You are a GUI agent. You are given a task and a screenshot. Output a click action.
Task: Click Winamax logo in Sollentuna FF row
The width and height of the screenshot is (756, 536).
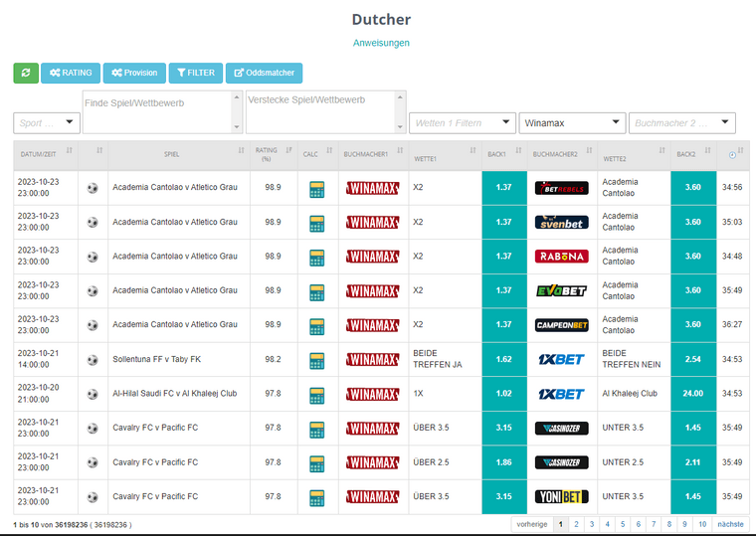coord(373,360)
